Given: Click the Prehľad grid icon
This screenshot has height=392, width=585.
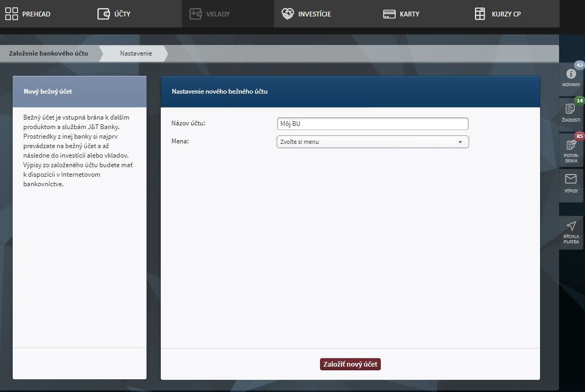Looking at the screenshot, I should (x=12, y=14).
